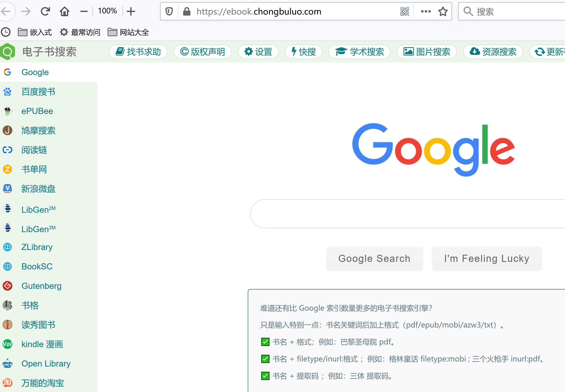
Task: Click the 万能的淘宝 sidebar icon
Action: (x=8, y=383)
